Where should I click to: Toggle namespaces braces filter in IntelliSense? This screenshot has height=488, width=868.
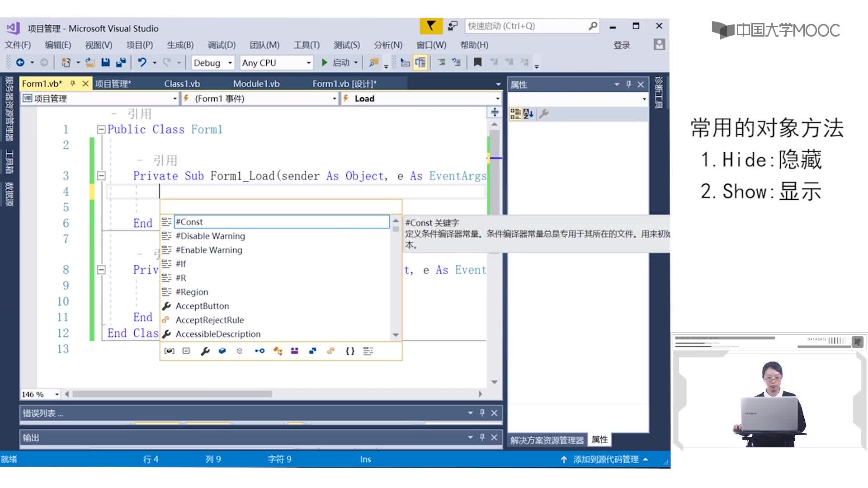coord(350,351)
